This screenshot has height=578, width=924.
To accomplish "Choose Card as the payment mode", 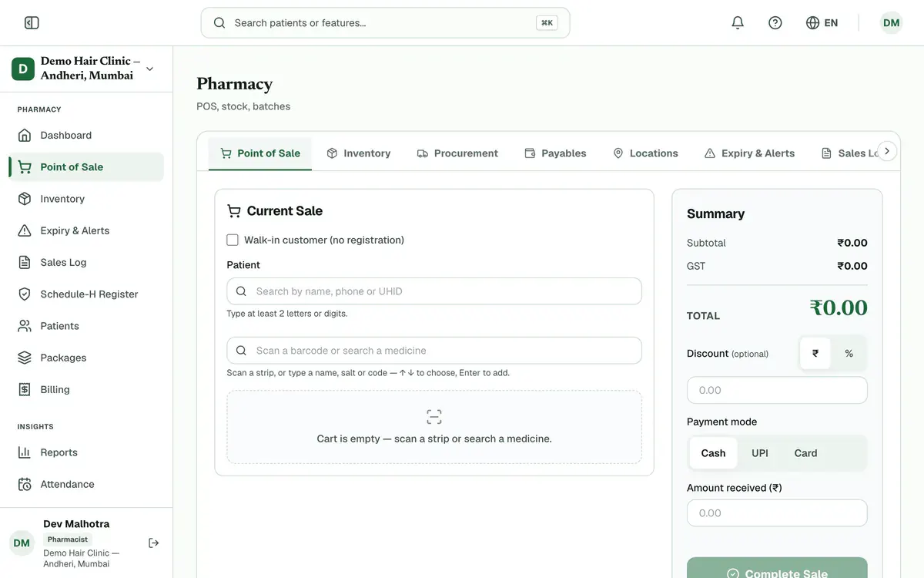I will coord(805,453).
